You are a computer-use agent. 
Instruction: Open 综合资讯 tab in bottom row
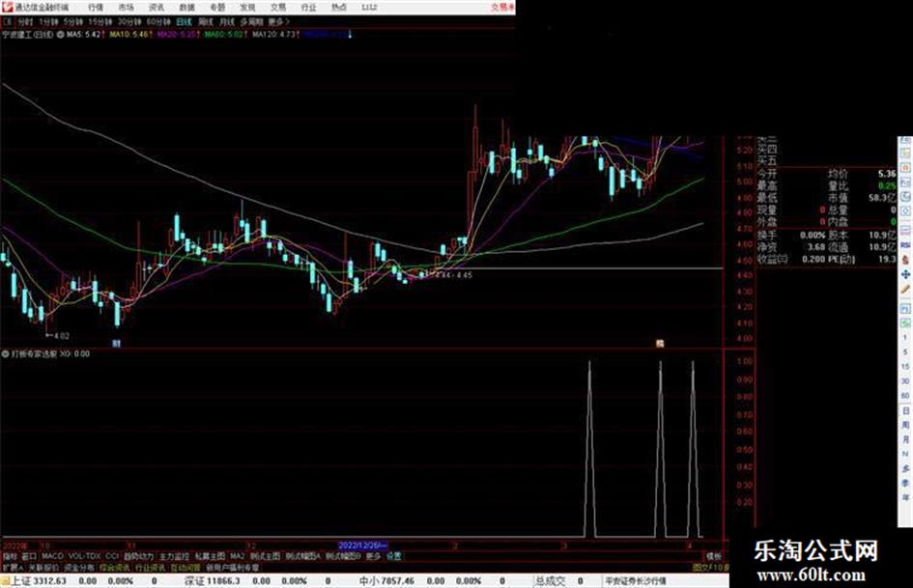tap(115, 567)
